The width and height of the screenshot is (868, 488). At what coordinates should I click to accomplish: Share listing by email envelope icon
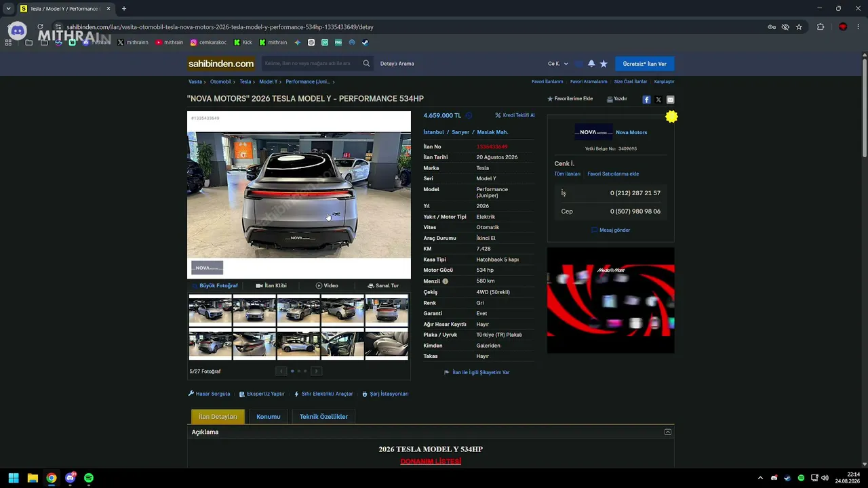coord(670,100)
